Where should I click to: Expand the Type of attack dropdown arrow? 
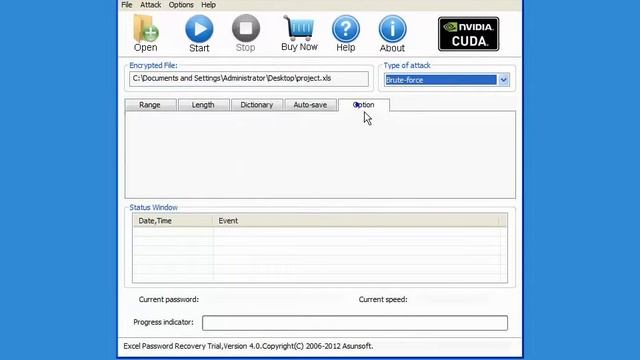[504, 80]
